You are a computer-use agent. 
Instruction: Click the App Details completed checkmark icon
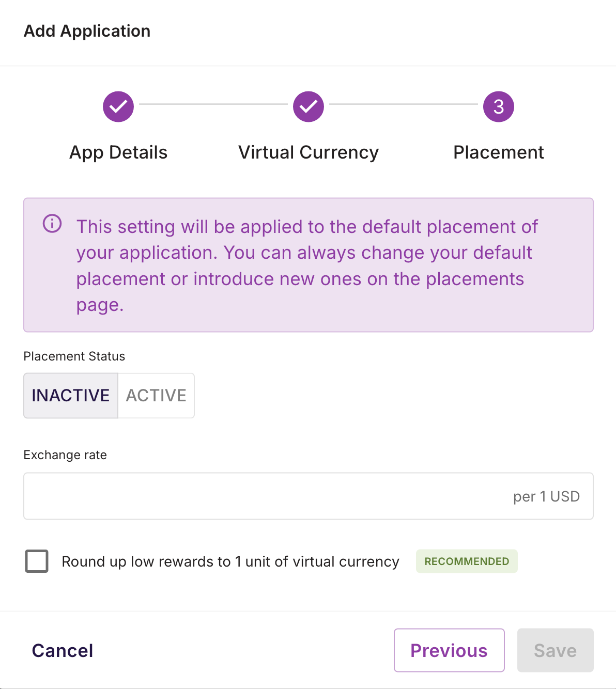pos(118,107)
